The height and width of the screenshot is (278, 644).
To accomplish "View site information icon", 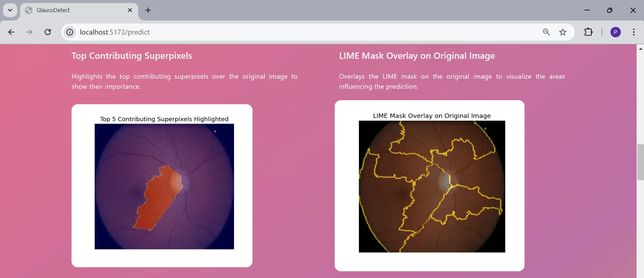I will pos(70,32).
